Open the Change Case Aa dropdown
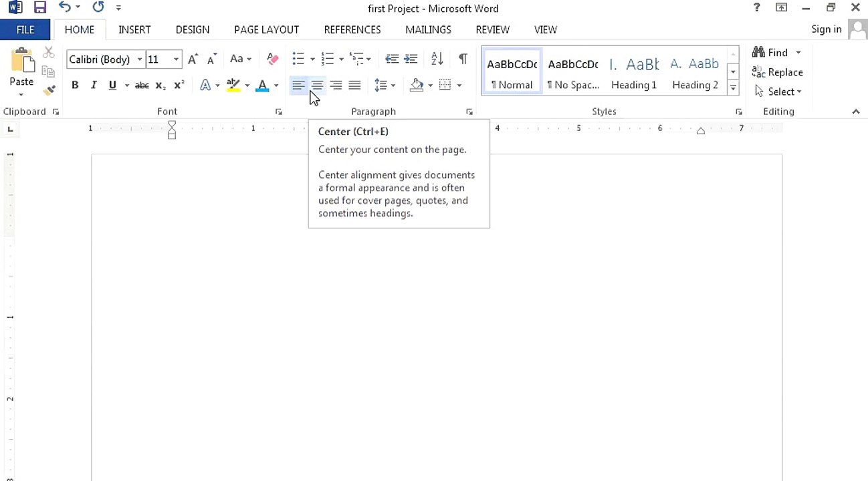This screenshot has height=481, width=868. (x=241, y=59)
